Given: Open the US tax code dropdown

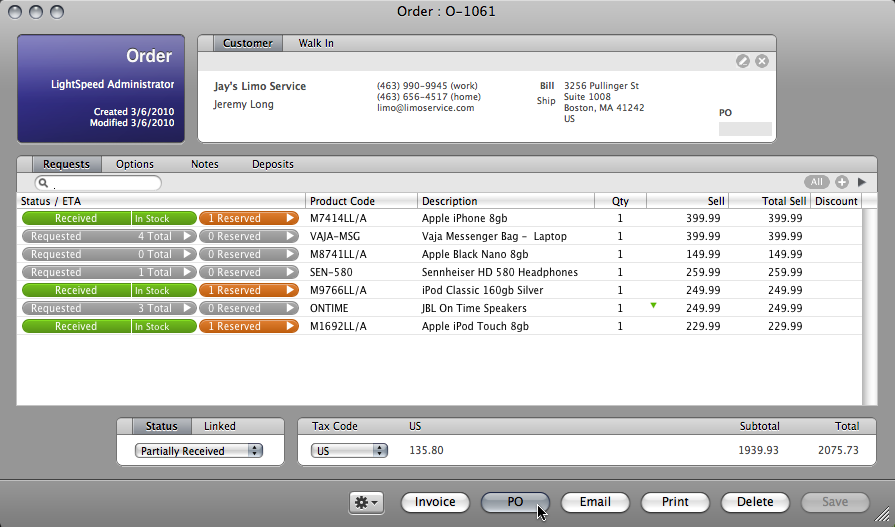Looking at the screenshot, I should [349, 451].
